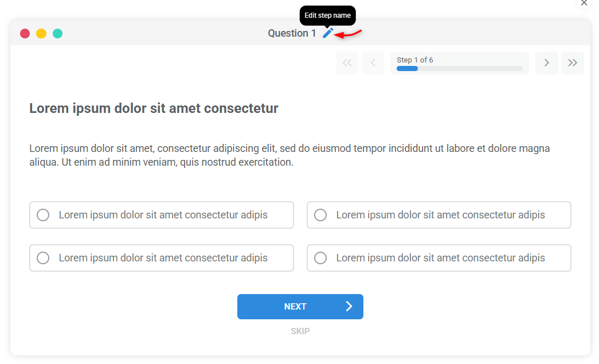Jump to the first step using double-left chevron
The height and width of the screenshot is (364, 599).
point(347,63)
